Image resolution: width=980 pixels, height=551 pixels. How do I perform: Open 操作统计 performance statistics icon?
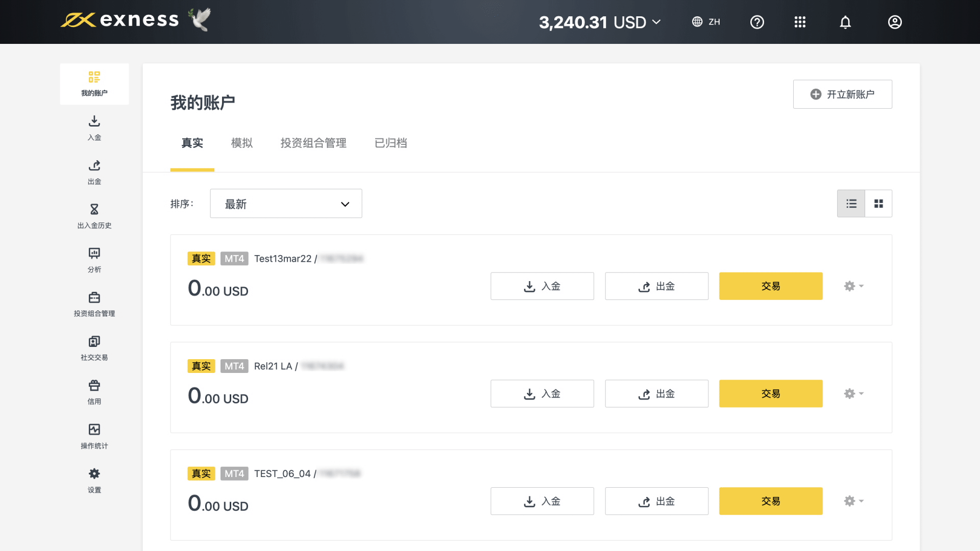(x=94, y=436)
